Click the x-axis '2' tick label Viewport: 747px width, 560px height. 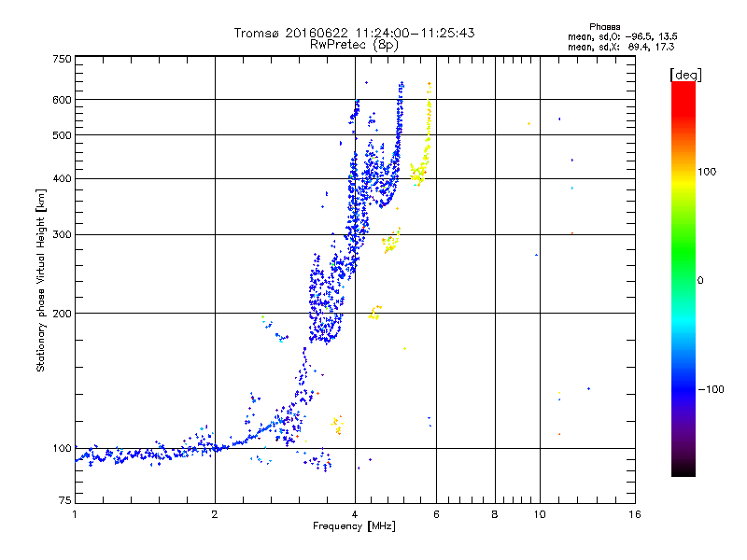[x=215, y=514]
